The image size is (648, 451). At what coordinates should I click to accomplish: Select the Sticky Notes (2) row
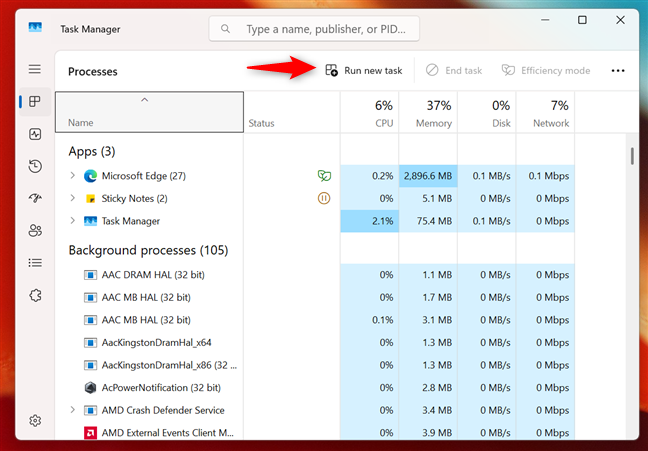[x=315, y=198]
